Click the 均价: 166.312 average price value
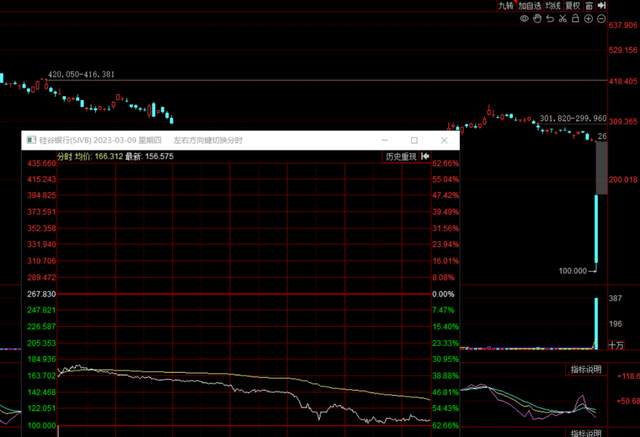The width and height of the screenshot is (640, 437). [98, 156]
